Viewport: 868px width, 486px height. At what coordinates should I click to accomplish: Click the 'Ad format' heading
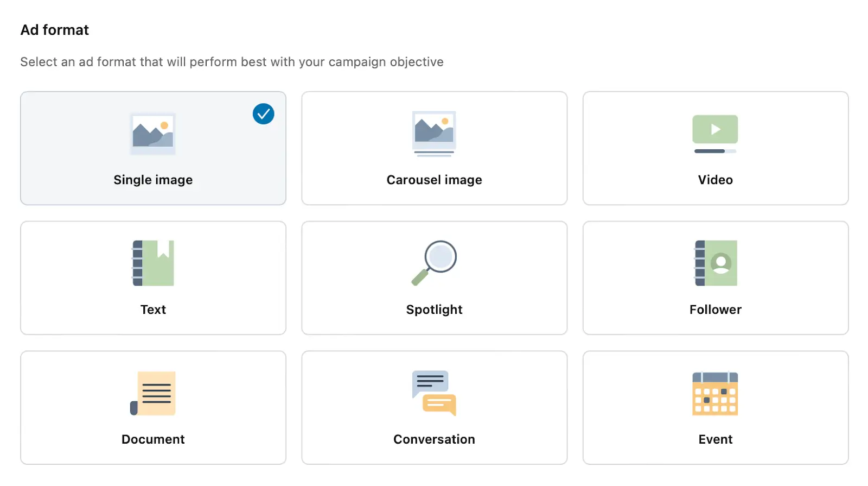click(55, 30)
